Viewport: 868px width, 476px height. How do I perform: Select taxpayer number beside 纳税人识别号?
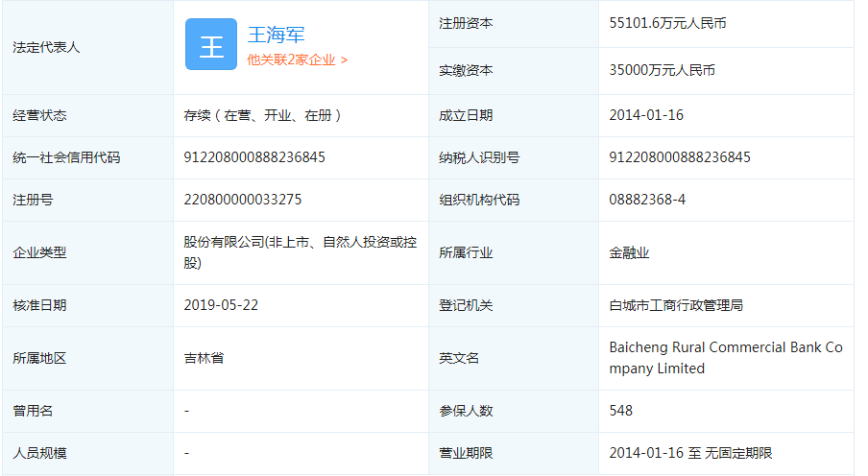680,157
